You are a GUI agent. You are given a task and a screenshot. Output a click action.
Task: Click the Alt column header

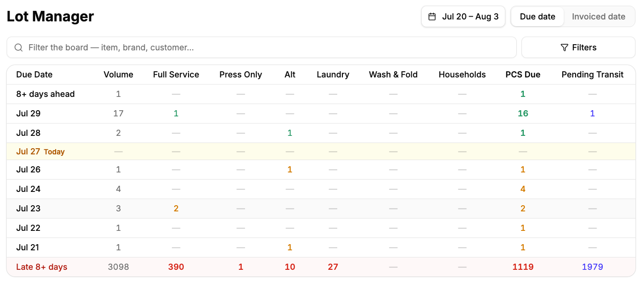290,75
